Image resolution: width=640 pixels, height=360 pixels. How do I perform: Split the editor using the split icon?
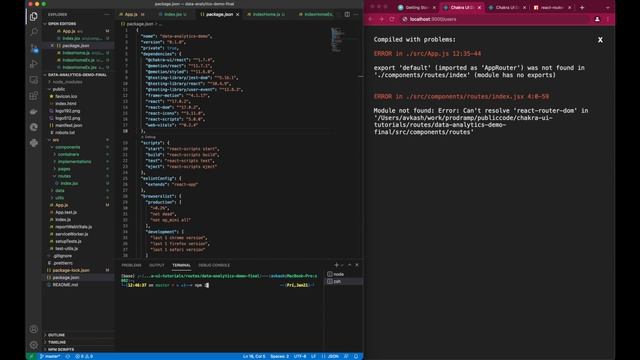point(347,14)
